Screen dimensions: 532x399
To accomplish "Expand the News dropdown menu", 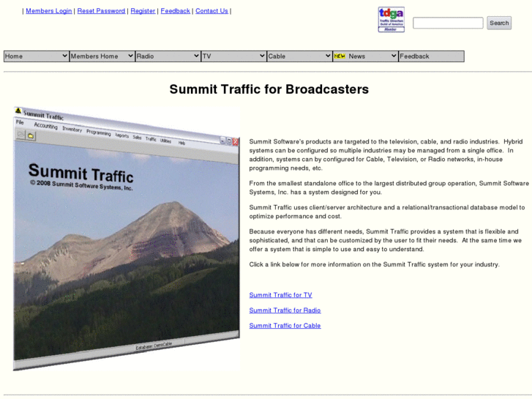I will point(365,56).
